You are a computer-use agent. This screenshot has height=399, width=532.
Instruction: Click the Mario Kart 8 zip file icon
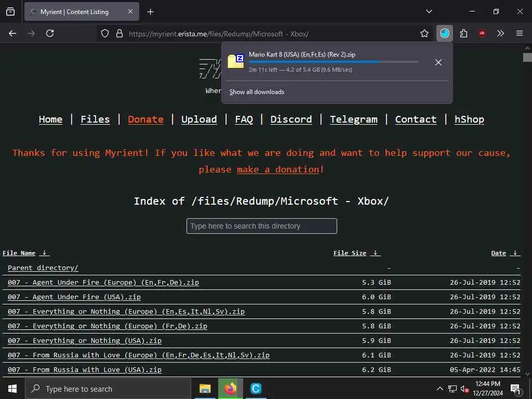[235, 61]
